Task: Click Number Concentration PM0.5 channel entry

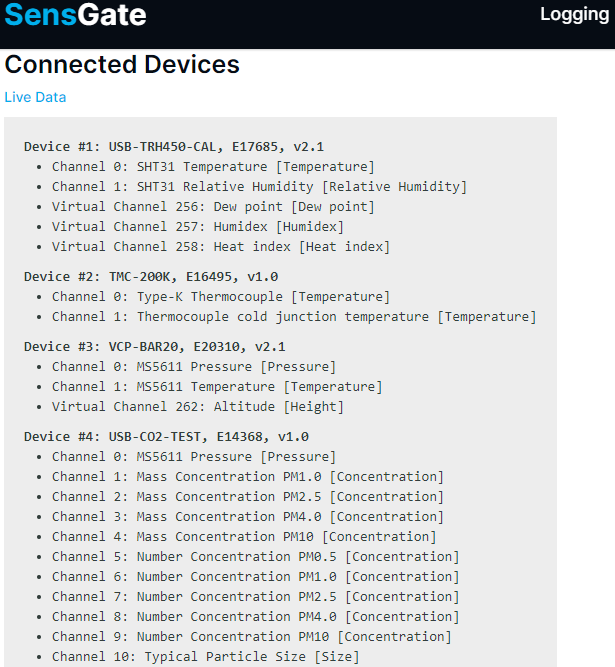Action: coord(255,556)
